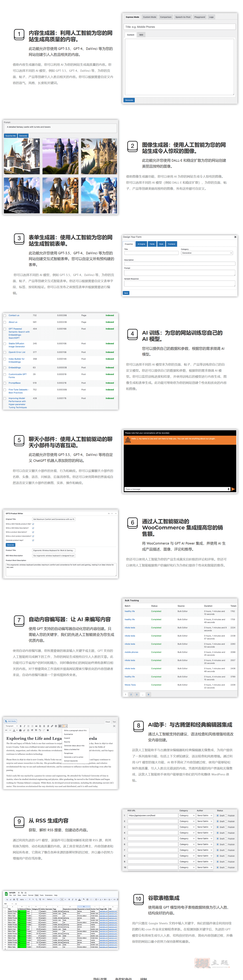
Task: Click Generate under the content editor
Action: click(x=129, y=100)
